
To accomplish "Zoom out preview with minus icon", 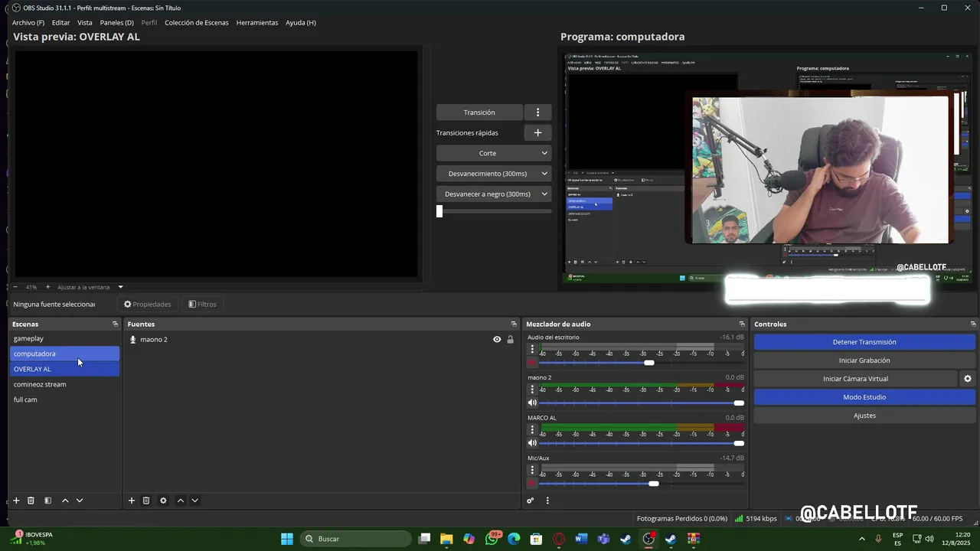I will click(15, 287).
